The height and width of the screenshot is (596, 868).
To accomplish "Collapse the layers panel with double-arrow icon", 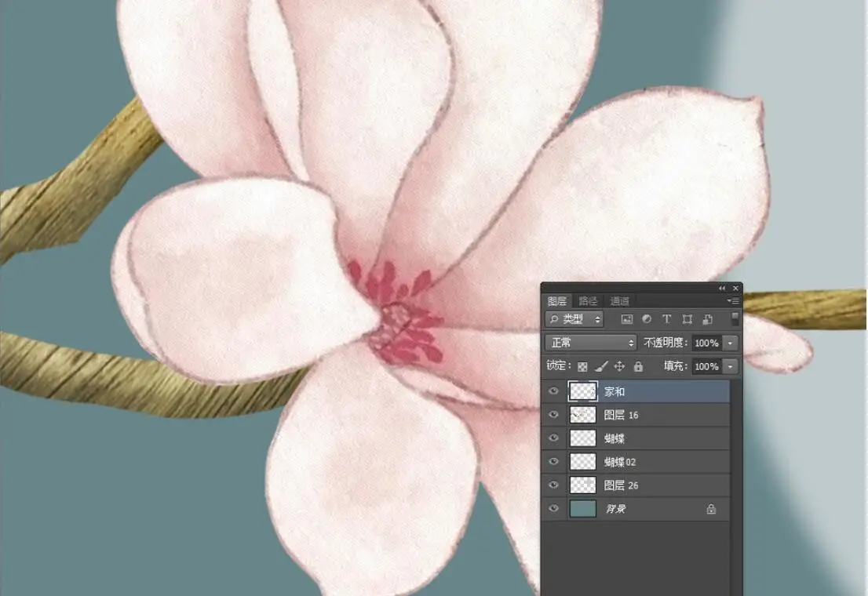I will click(722, 289).
